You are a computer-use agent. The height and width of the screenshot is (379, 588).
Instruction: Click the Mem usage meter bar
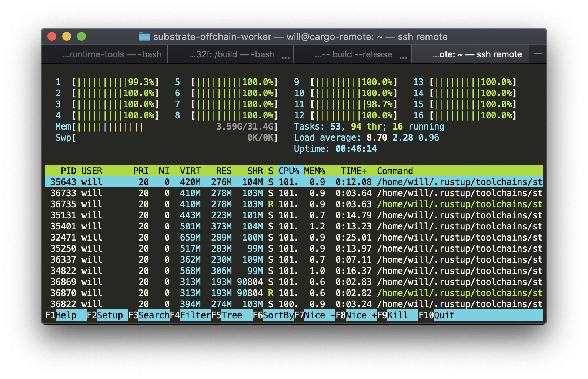coord(167,127)
